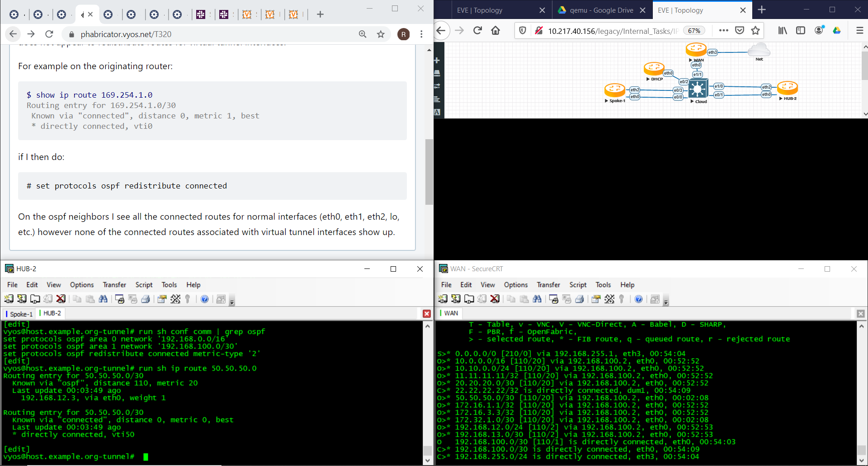Click the red Disconnect icon in HUB-2 toolbar
Image resolution: width=868 pixels, height=466 pixels.
pos(61,299)
